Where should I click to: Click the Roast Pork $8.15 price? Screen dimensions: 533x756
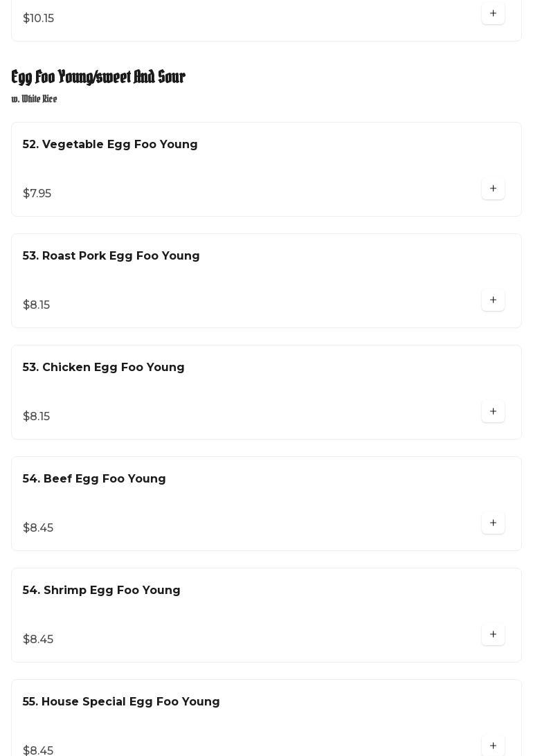click(x=36, y=305)
